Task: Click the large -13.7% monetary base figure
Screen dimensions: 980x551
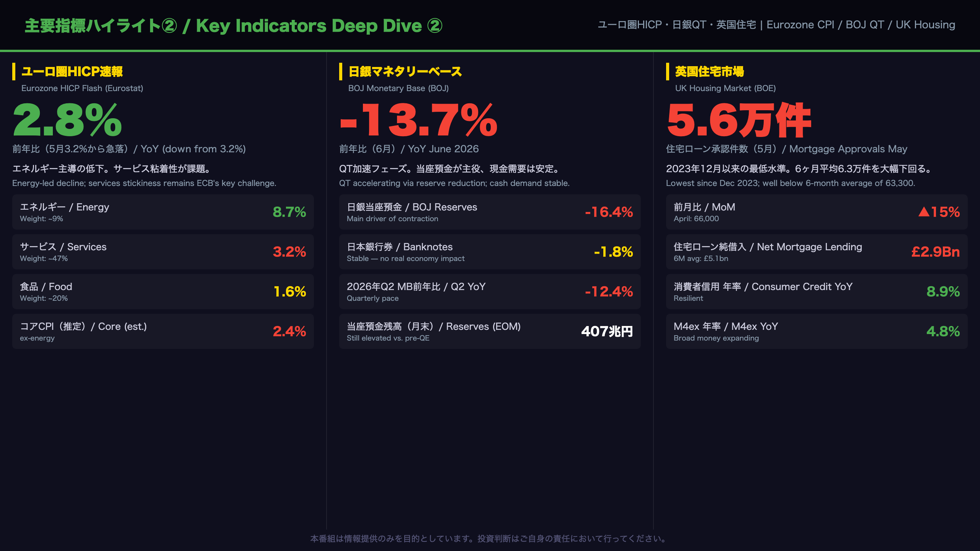Action: 418,120
